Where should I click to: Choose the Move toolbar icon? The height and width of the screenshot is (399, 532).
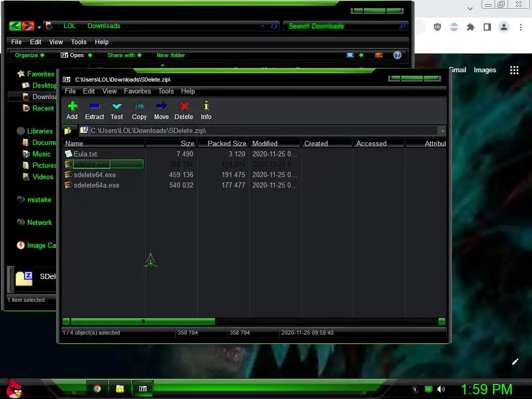tap(161, 111)
